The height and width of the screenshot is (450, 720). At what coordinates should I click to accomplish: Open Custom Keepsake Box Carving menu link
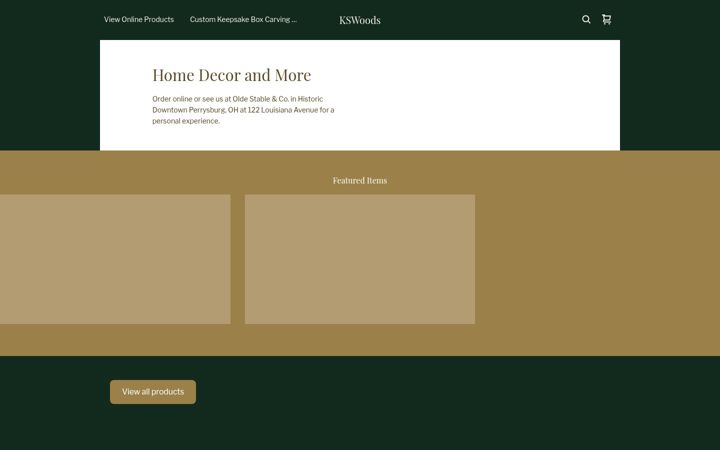pos(243,19)
